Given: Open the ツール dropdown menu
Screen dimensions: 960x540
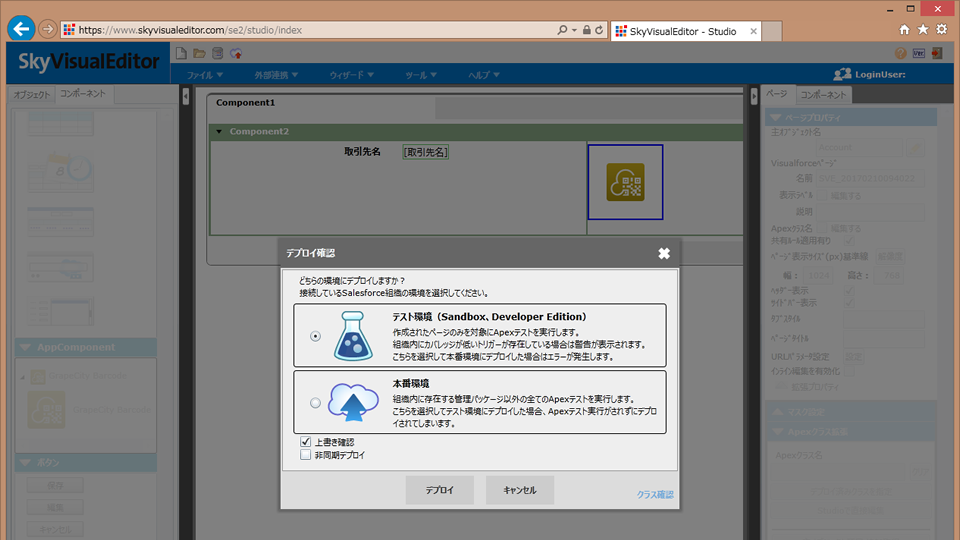Looking at the screenshot, I should [x=421, y=75].
